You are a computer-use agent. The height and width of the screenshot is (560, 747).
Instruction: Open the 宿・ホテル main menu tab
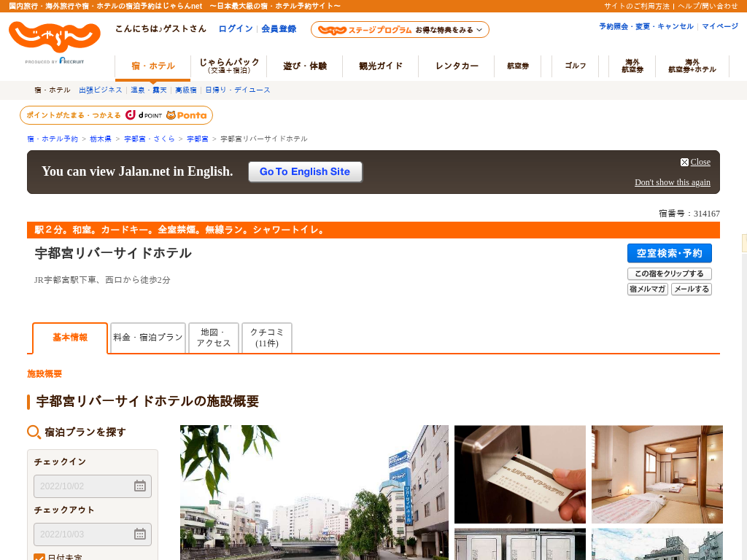point(153,66)
